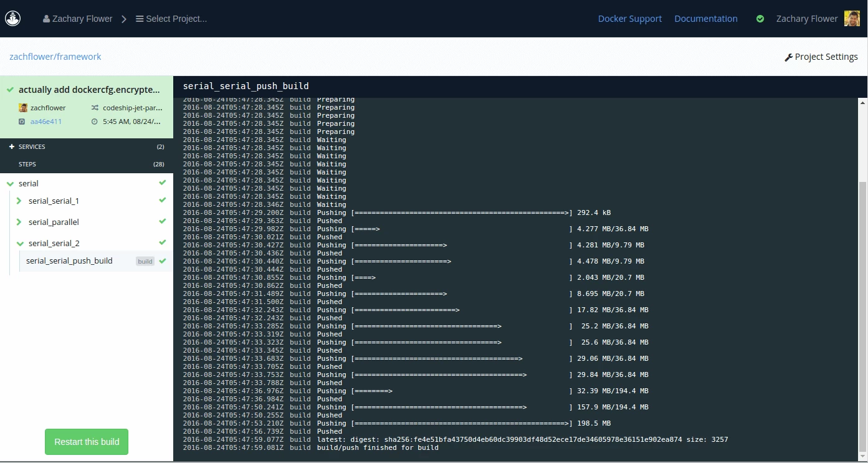This screenshot has height=463, width=868.
Task: Click the 32.39 MB/194.4 MB log line
Action: point(416,391)
